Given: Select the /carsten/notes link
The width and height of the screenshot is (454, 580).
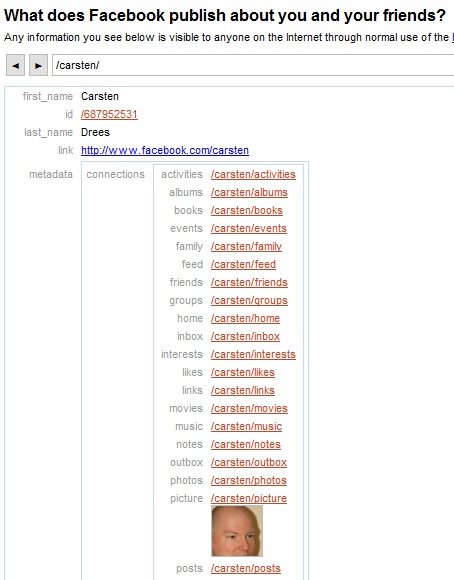Looking at the screenshot, I should coord(246,444).
